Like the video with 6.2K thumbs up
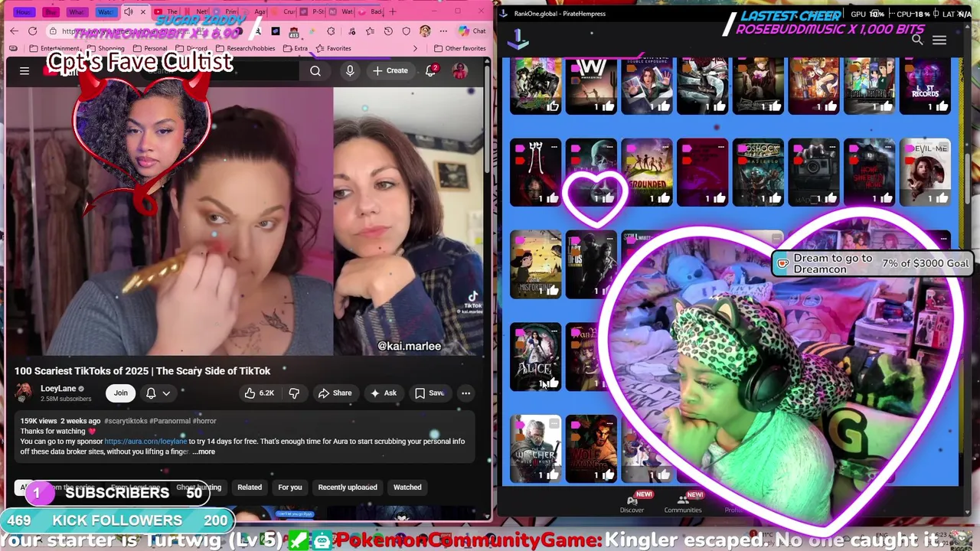This screenshot has width=980, height=551. [x=259, y=393]
